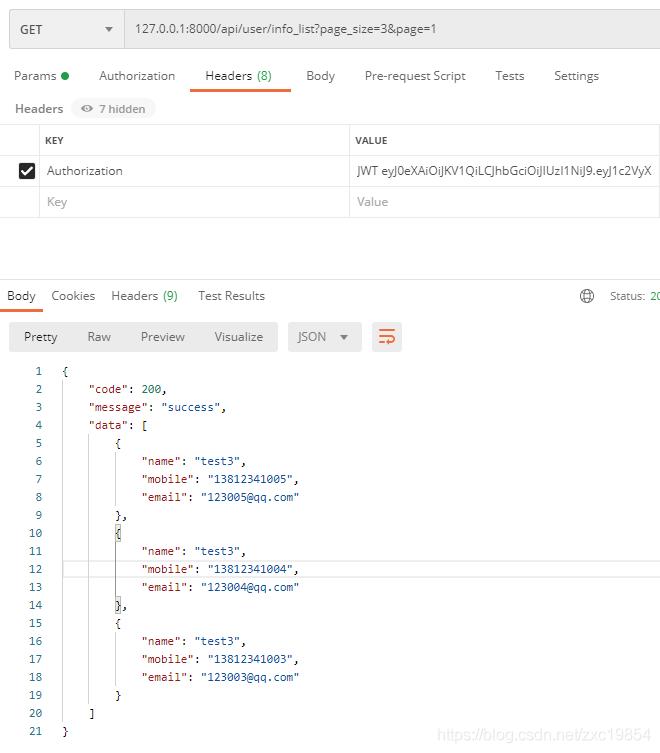
Task: Click the "name": "test3" on line 16
Action: click(193, 641)
